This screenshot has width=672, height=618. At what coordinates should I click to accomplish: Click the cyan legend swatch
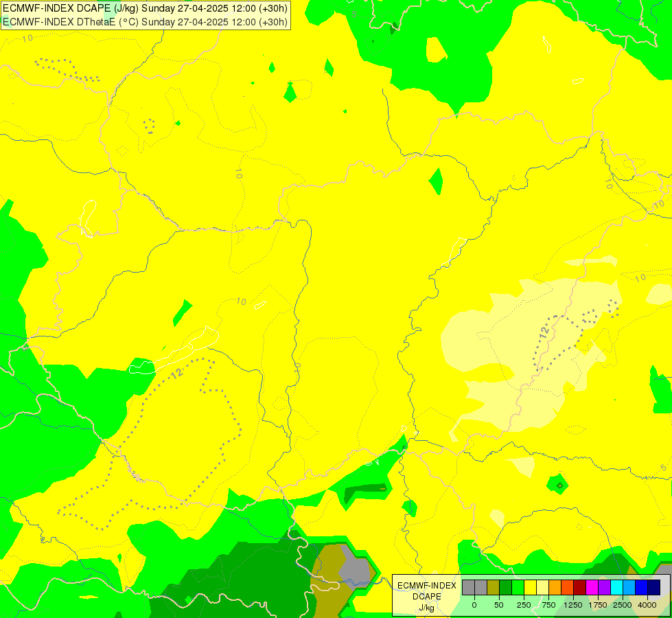(617, 587)
